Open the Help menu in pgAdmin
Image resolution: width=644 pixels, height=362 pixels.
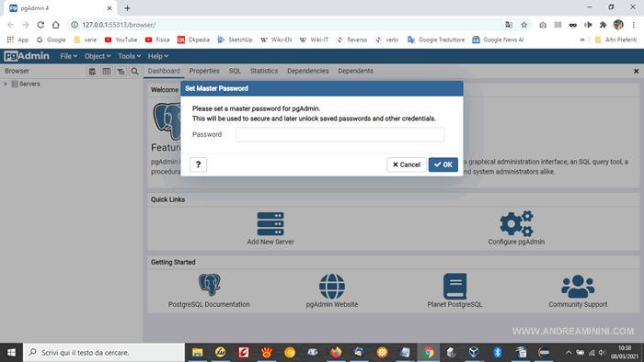click(x=157, y=56)
